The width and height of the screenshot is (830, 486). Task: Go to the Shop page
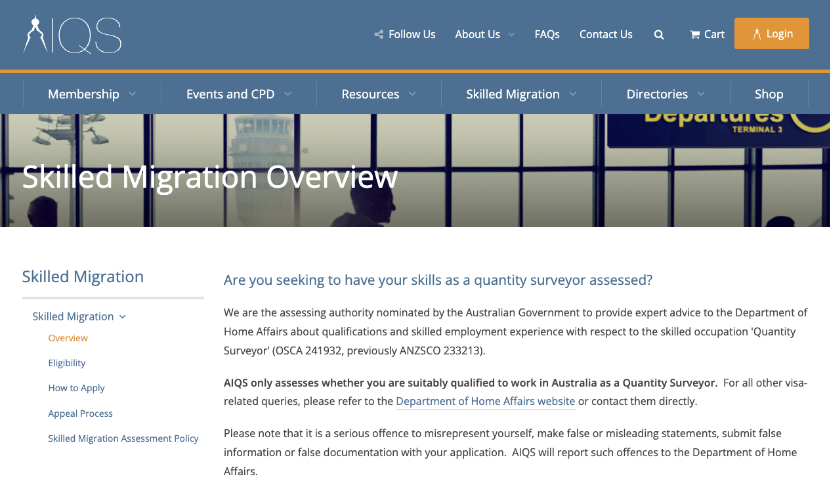tap(768, 94)
